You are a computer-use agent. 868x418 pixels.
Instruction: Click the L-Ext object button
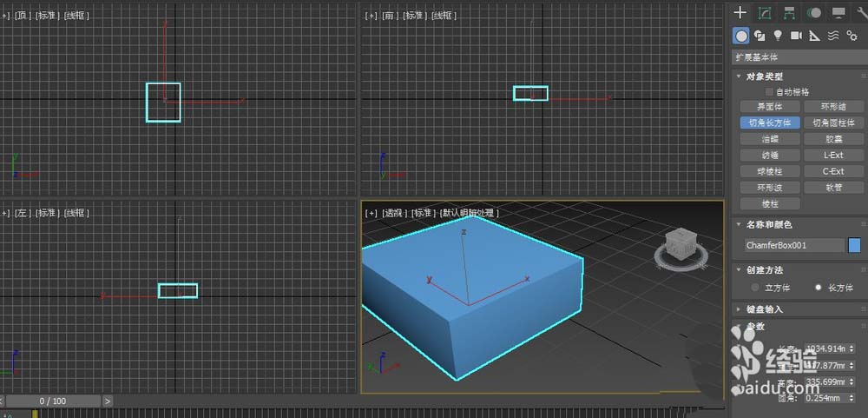point(833,156)
